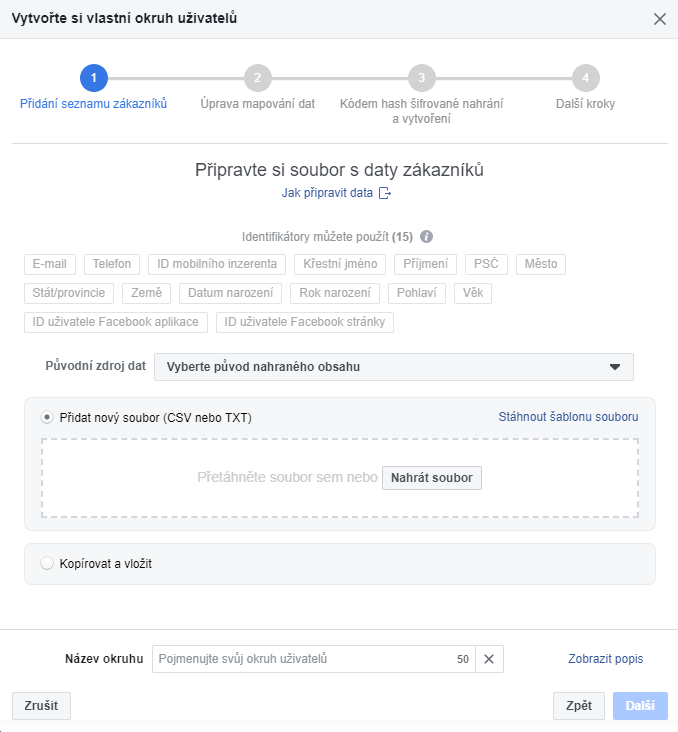The width and height of the screenshot is (678, 732).
Task: Click the info icon next to Identifikátory
Action: pos(426,237)
